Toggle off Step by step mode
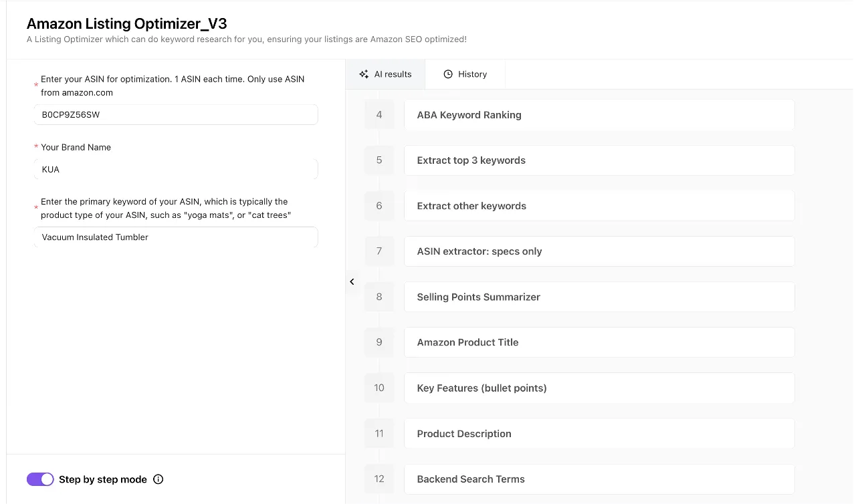This screenshot has width=854, height=504. (x=40, y=479)
